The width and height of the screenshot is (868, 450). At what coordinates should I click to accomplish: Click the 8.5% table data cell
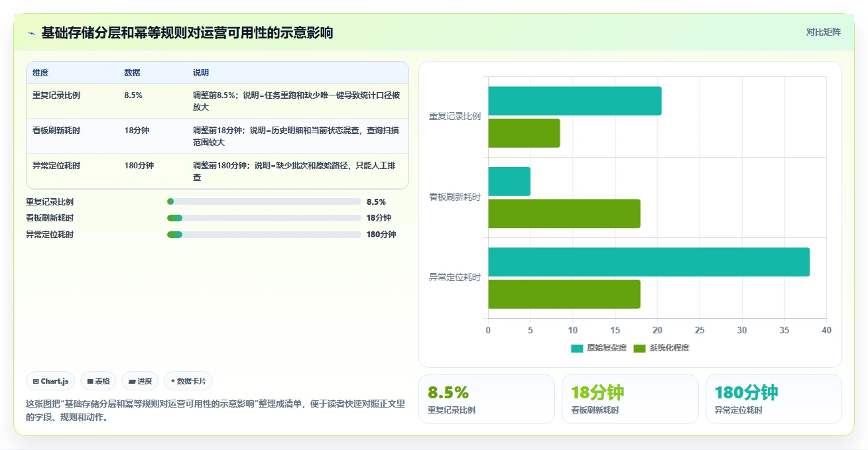[x=133, y=95]
